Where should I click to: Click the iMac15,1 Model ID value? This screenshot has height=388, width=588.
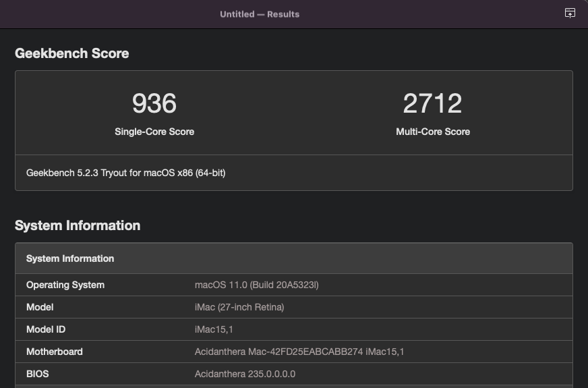click(x=214, y=329)
